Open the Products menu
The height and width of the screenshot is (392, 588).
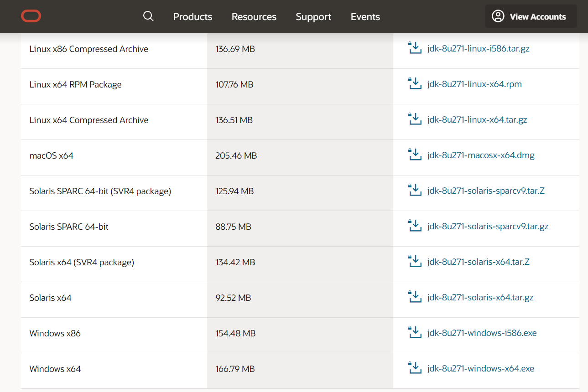point(193,17)
